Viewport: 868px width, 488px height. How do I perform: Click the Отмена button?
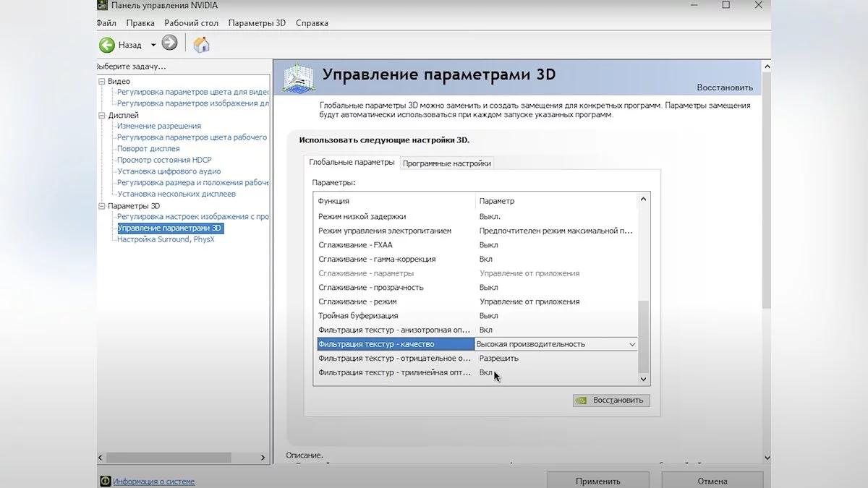point(712,481)
